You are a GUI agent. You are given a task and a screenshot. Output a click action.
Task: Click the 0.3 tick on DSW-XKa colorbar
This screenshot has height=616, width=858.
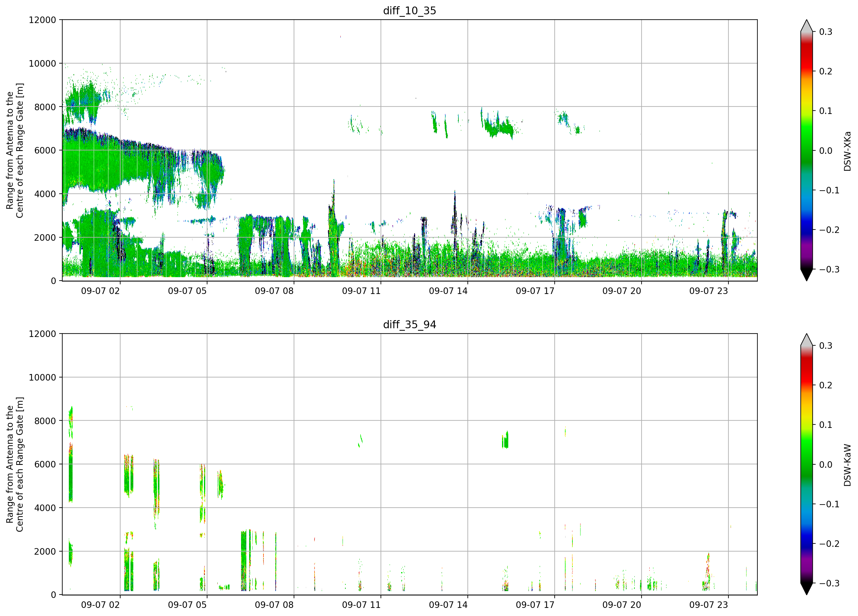826,32
